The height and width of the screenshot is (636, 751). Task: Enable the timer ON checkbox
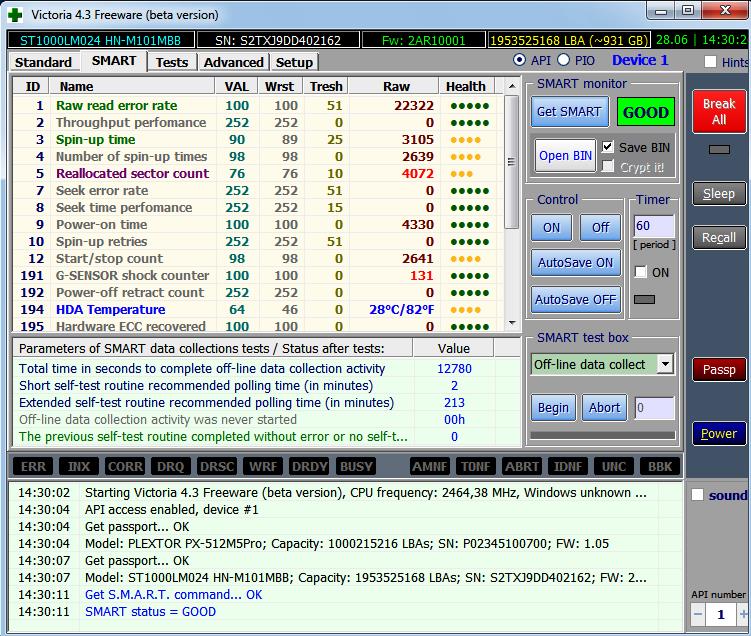(x=640, y=272)
